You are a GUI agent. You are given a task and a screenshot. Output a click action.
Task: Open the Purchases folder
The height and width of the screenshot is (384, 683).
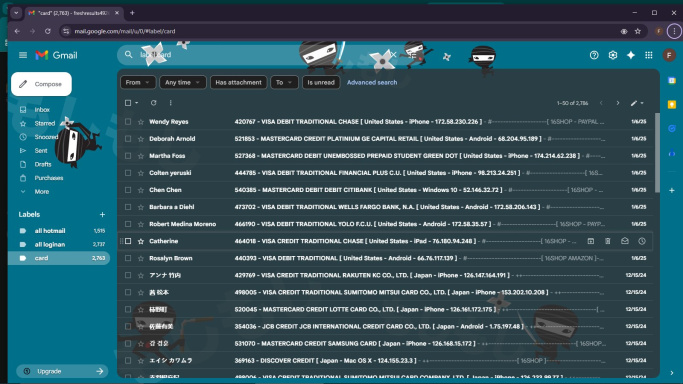click(x=49, y=178)
